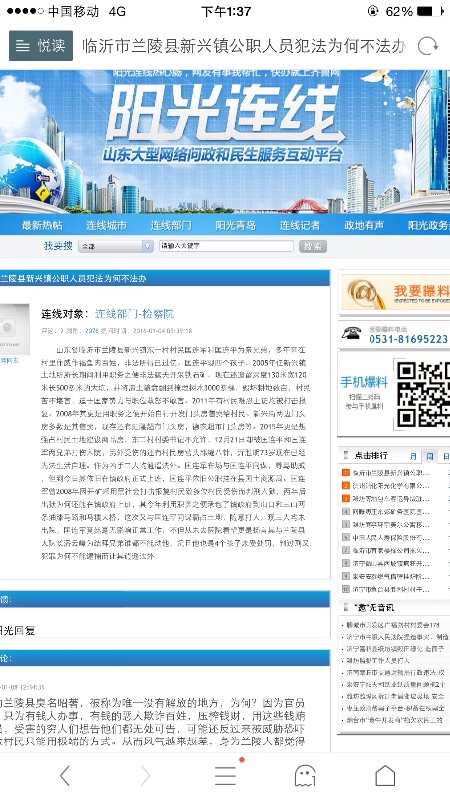Open the 阳光政务 nav item
Screen dimensions: 450x800
[429, 225]
